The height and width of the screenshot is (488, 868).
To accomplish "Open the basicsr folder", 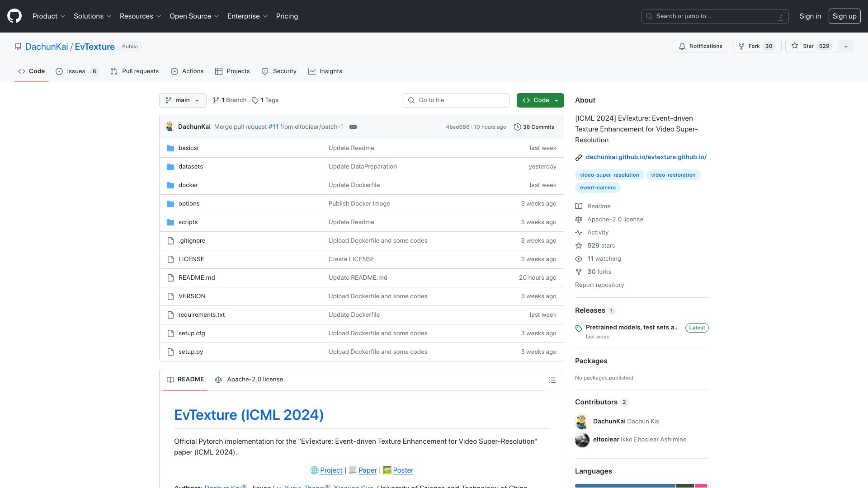I will coord(189,148).
